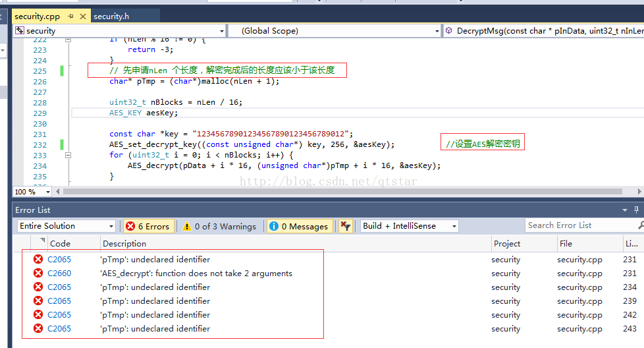Open the Global Scope dropdown
The width and height of the screenshot is (644, 348).
click(x=437, y=31)
